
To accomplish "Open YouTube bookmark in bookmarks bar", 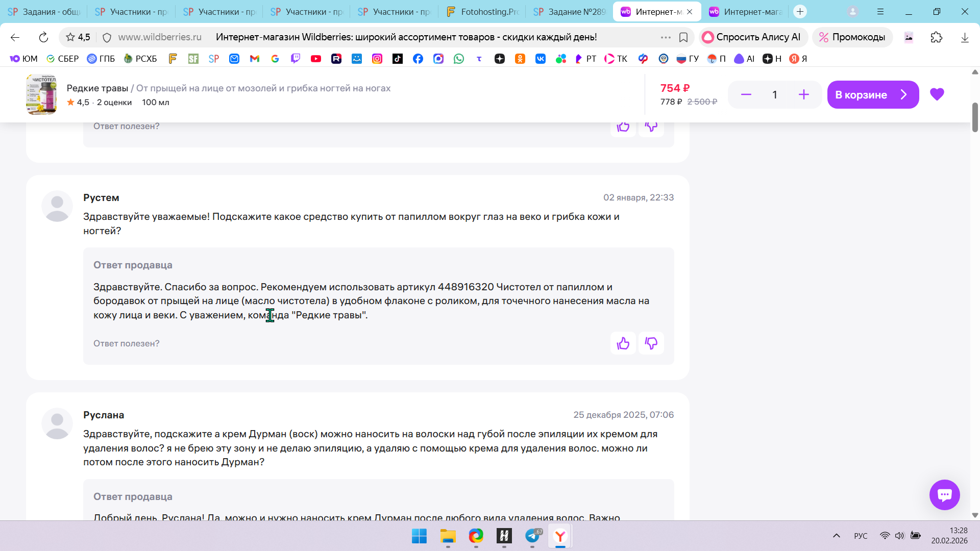I will coord(316,59).
